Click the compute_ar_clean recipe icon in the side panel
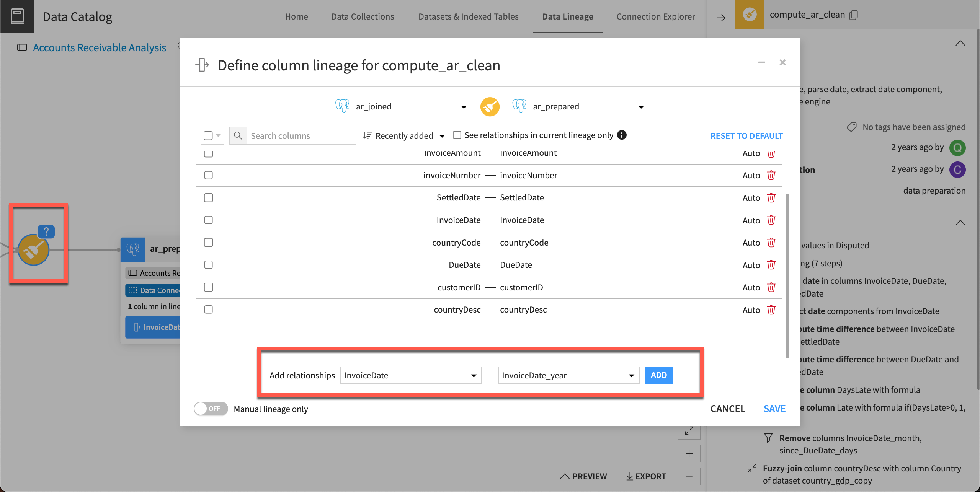Viewport: 980px width, 492px height. coord(750,15)
